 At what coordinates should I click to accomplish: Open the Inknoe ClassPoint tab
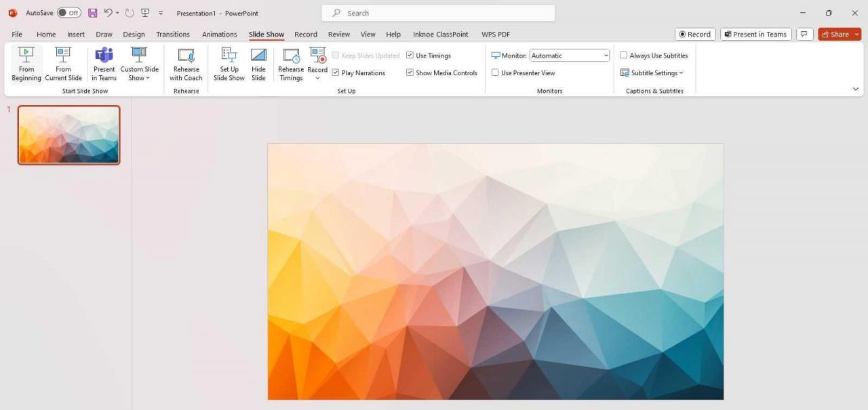pyautogui.click(x=440, y=34)
